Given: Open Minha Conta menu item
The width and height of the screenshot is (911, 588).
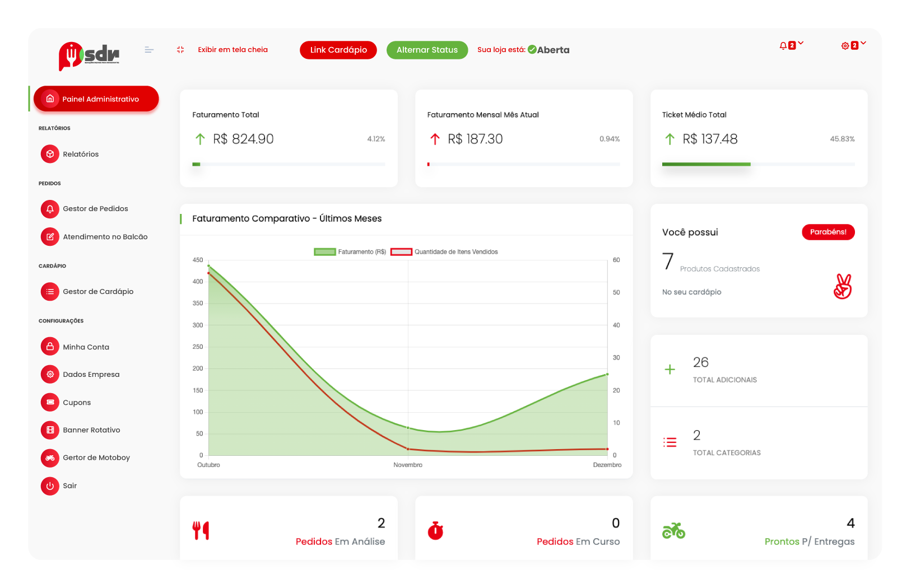Looking at the screenshot, I should pyautogui.click(x=75, y=347).
